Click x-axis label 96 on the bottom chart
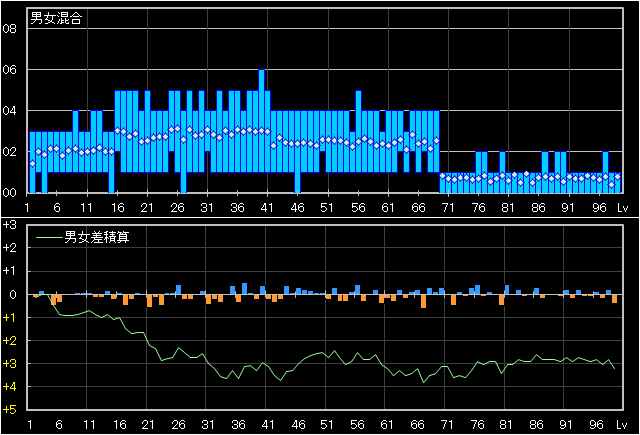This screenshot has height=435, width=640. [x=596, y=425]
